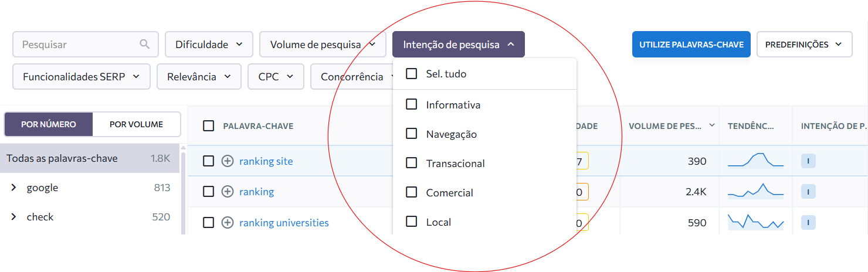Open the ranking site keyword link

(x=266, y=161)
